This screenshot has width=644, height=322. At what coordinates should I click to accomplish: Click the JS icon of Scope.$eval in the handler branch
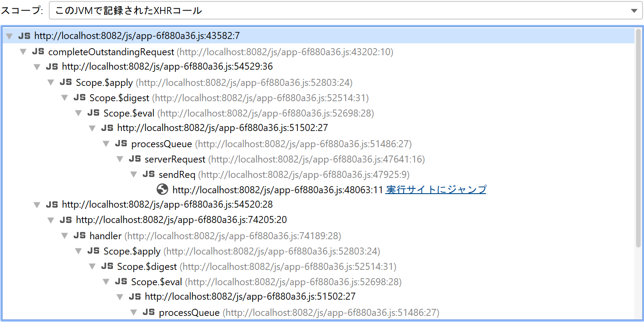click(x=121, y=281)
